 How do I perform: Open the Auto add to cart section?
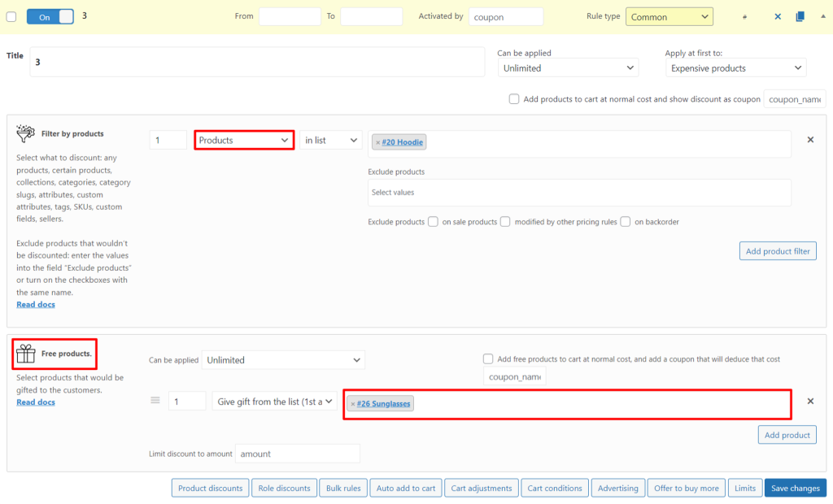[406, 488]
